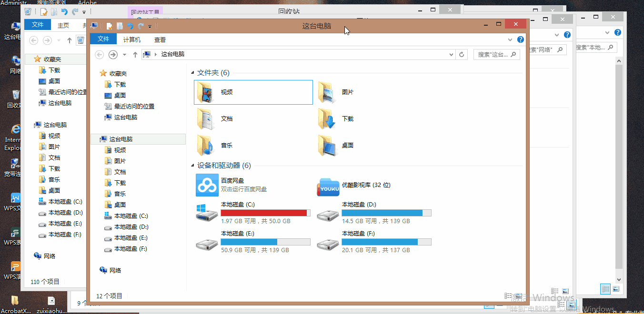This screenshot has width=644, height=314.
Task: Click the Back navigation button
Action: tap(99, 55)
